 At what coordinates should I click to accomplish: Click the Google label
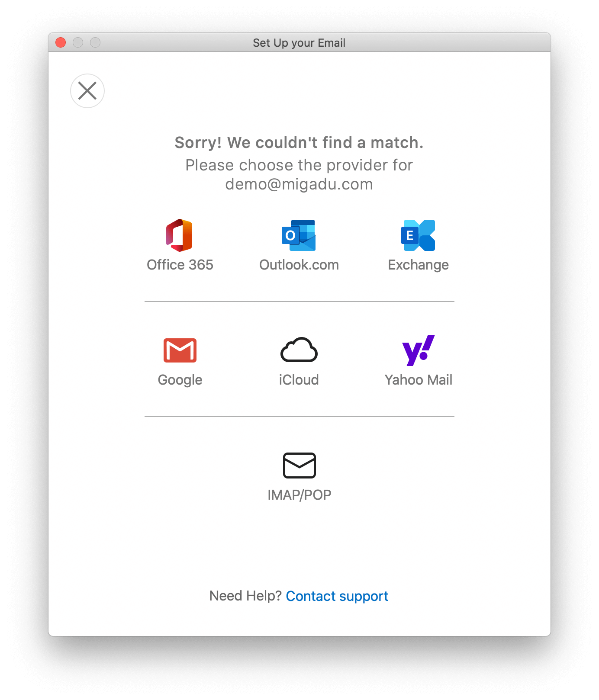pos(180,380)
